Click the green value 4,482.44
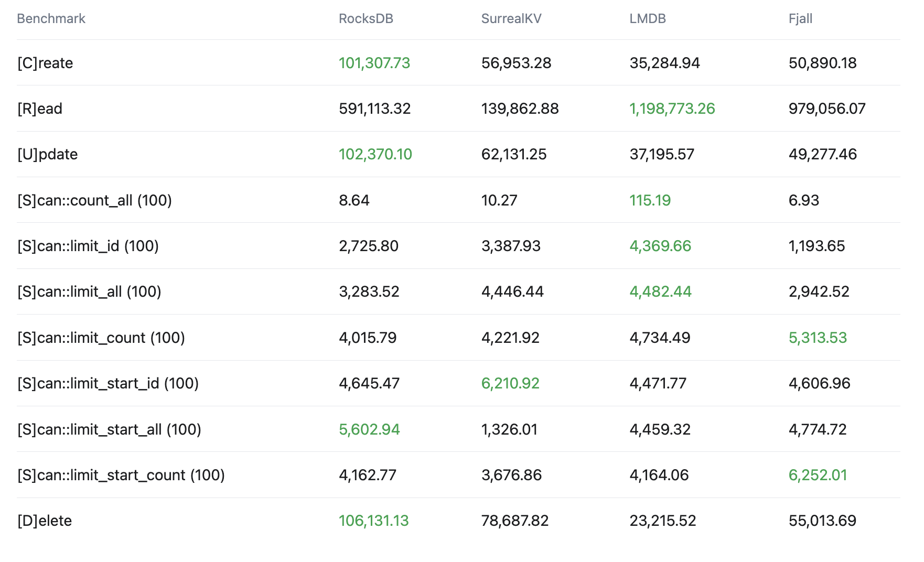This screenshot has width=924, height=562. pyautogui.click(x=661, y=291)
